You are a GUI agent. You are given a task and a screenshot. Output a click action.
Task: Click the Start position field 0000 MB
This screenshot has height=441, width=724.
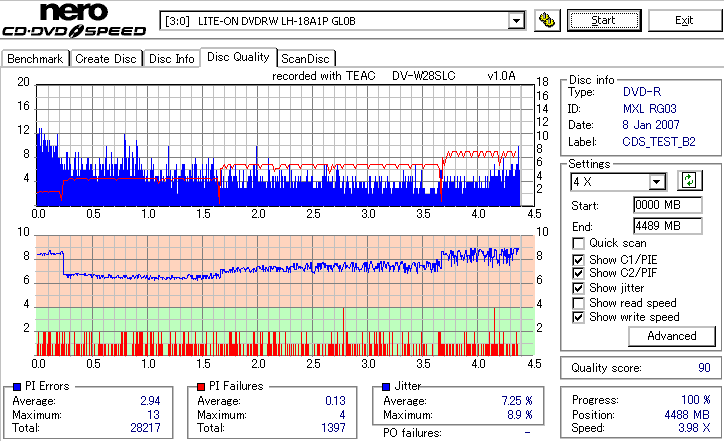coord(668,205)
